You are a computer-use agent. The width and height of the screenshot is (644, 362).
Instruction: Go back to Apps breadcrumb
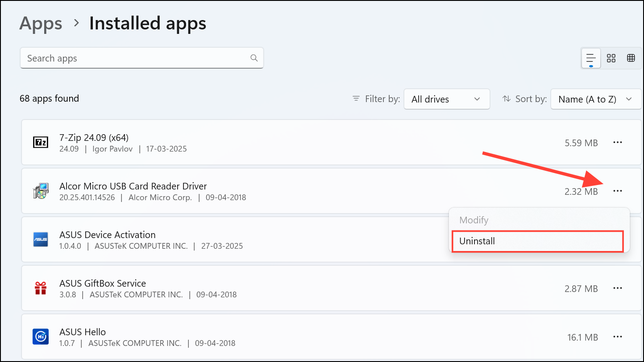click(41, 23)
